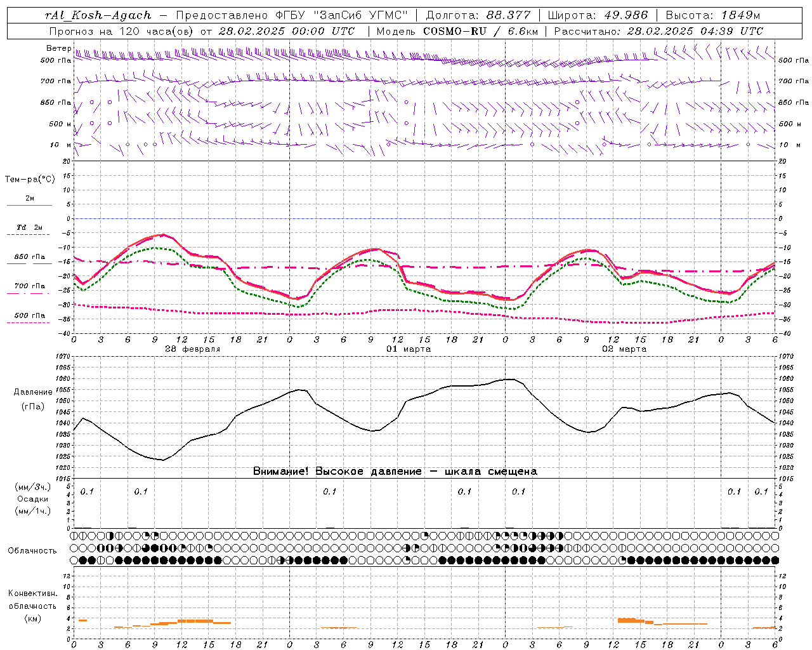The image size is (812, 650).
Task: Click the Широта: 49.986 latitude value
Action: [598, 15]
